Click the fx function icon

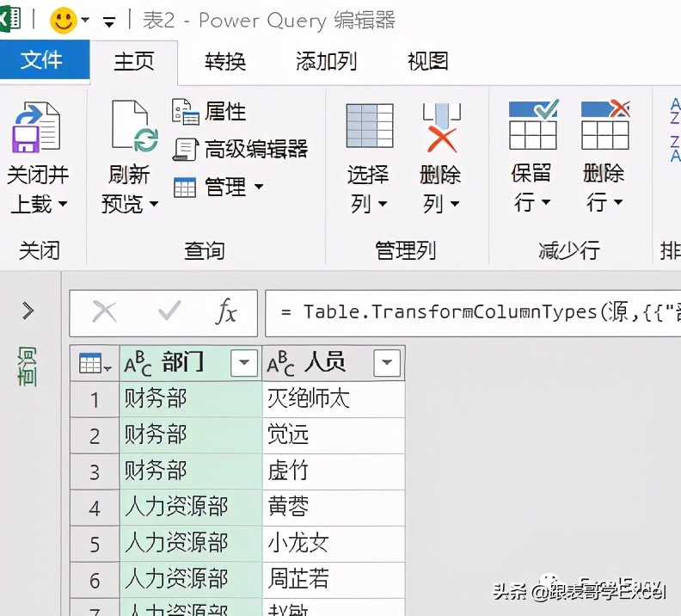pos(226,311)
